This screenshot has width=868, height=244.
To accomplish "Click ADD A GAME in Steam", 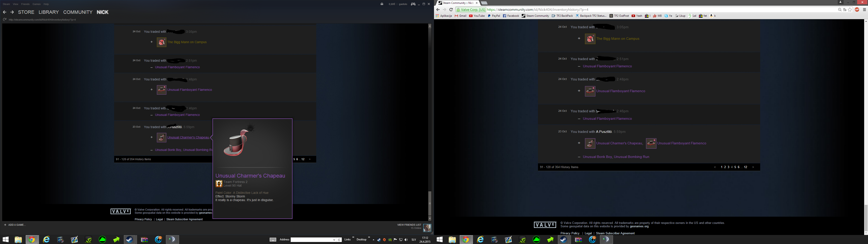I will pyautogui.click(x=15, y=225).
